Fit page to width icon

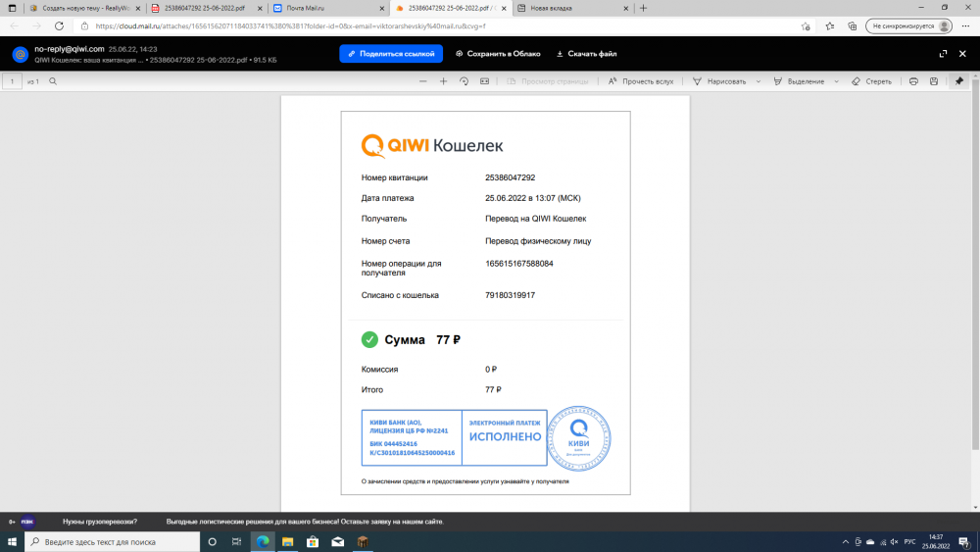(484, 81)
